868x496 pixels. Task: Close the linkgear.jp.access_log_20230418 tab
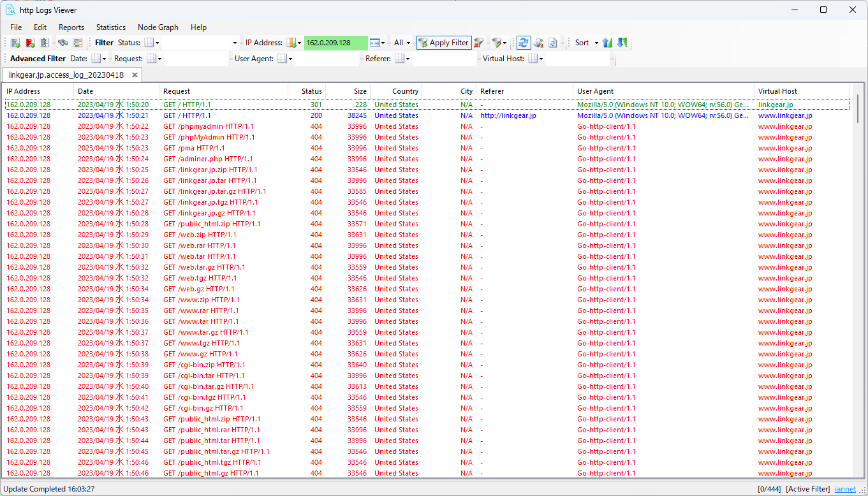pyautogui.click(x=134, y=74)
